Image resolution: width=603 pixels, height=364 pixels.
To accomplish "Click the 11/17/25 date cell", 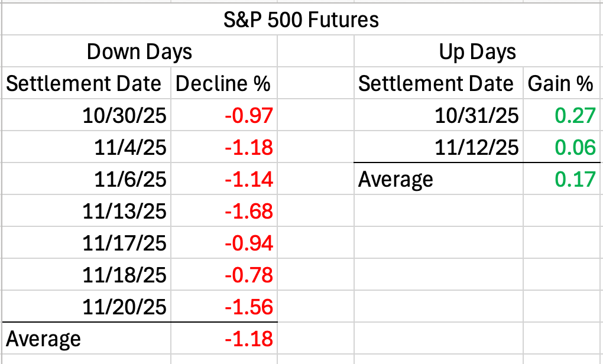I will (125, 243).
